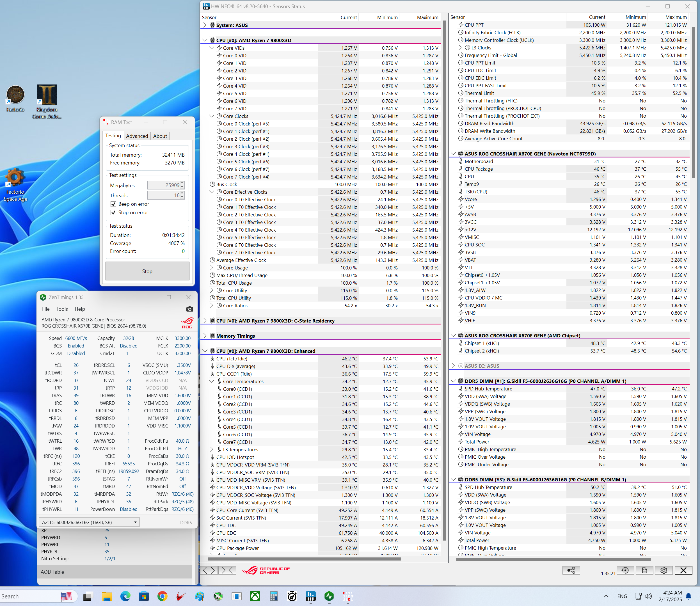Switch to the Advanced tab
Viewport: 700px width, 606px height.
coord(137,136)
